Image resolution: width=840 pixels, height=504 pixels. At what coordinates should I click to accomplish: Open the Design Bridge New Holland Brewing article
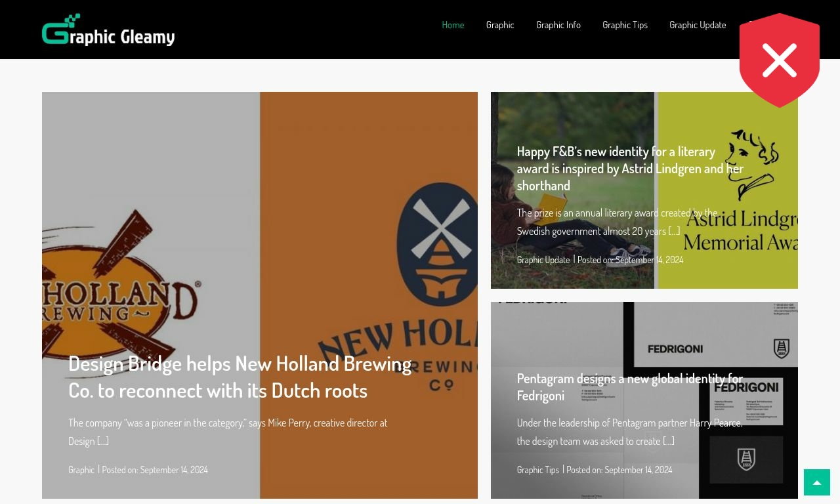[240, 377]
